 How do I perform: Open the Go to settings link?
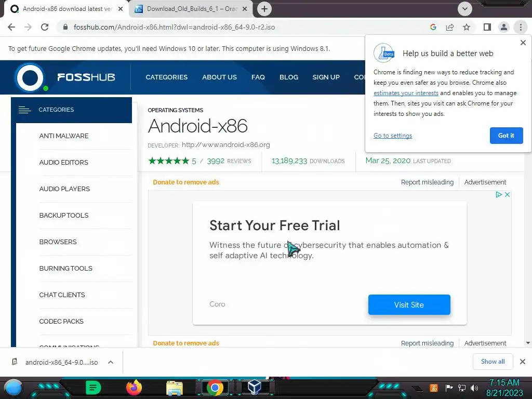pos(393,136)
